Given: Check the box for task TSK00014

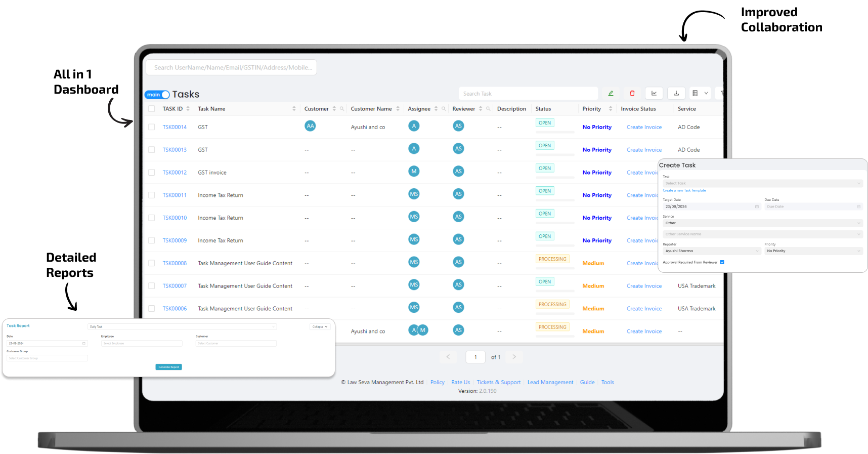Looking at the screenshot, I should (151, 127).
